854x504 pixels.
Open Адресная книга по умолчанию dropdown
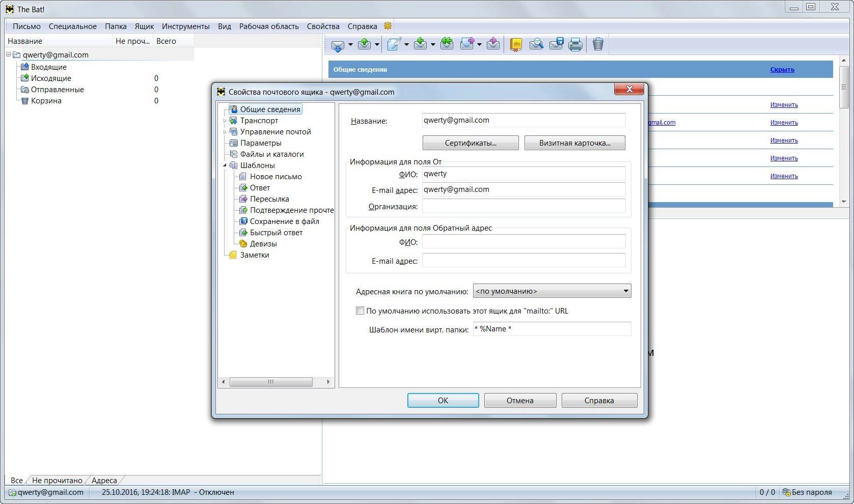pyautogui.click(x=552, y=291)
